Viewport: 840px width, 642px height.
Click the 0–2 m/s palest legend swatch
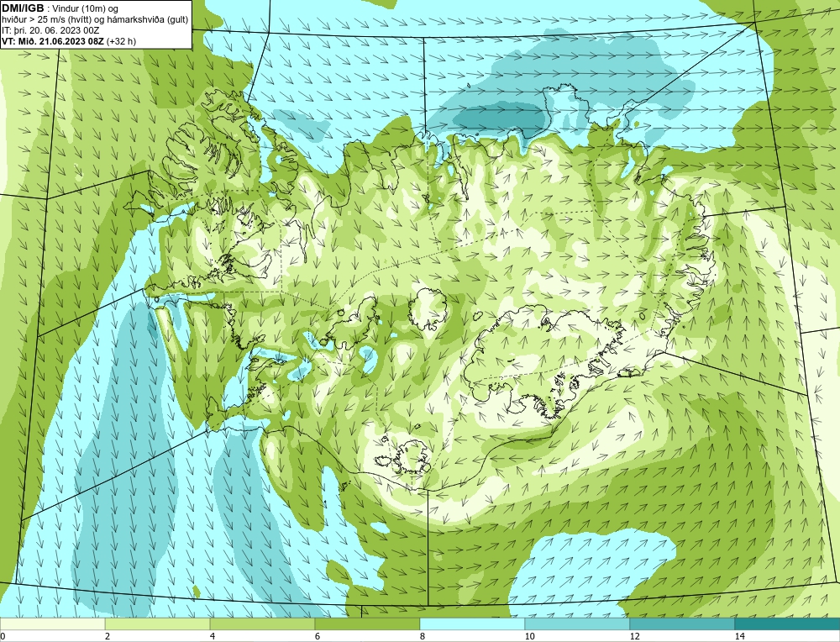click(52, 624)
